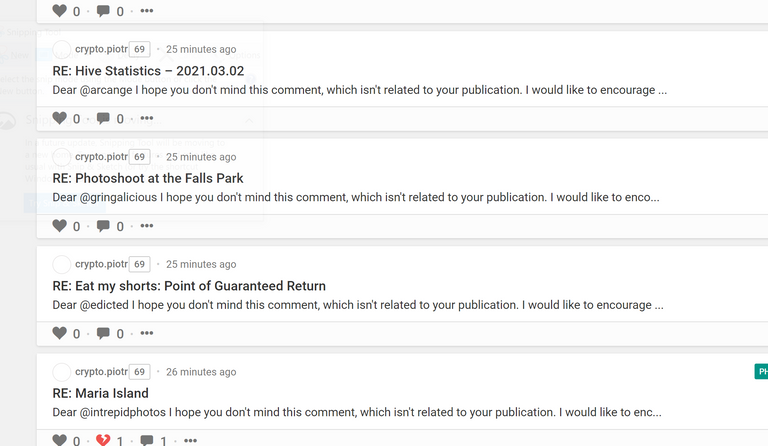
Task: Open comment bubble on Falls Park reply
Action: pos(103,226)
